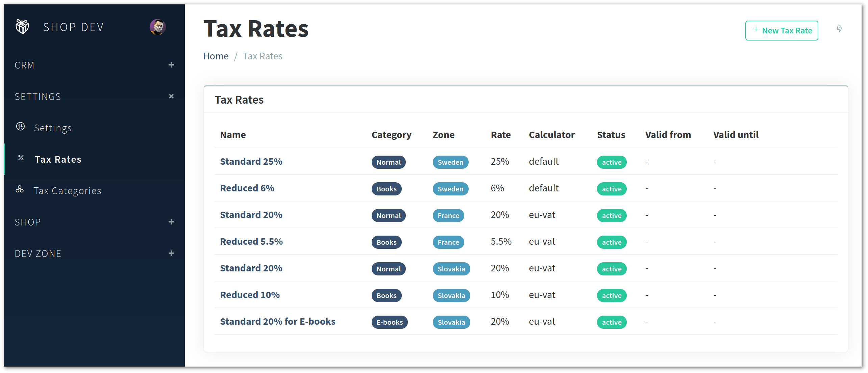Image resolution: width=868 pixels, height=373 pixels.
Task: Click Normal badge in Standard 25% row
Action: (x=389, y=162)
